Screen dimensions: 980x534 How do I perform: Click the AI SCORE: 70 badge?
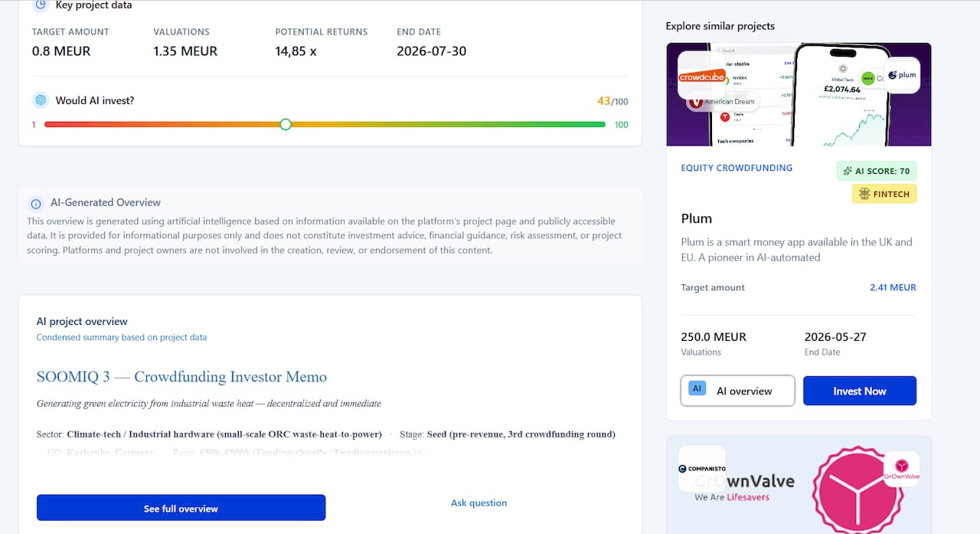pos(877,171)
